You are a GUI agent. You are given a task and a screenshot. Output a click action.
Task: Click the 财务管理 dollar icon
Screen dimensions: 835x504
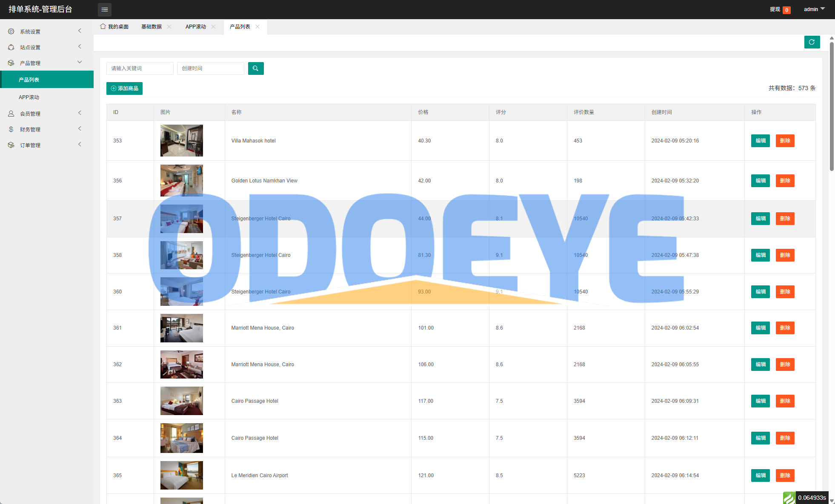pos(11,129)
